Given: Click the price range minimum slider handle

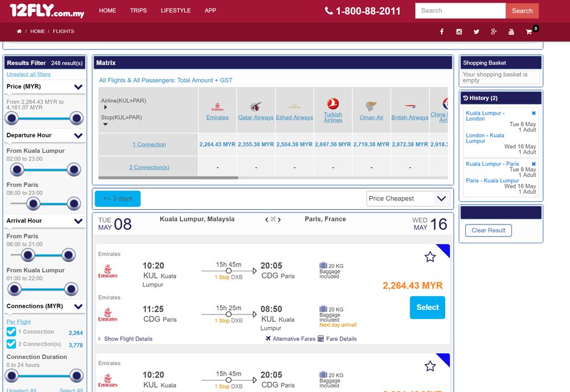Looking at the screenshot, I should coord(11,118).
